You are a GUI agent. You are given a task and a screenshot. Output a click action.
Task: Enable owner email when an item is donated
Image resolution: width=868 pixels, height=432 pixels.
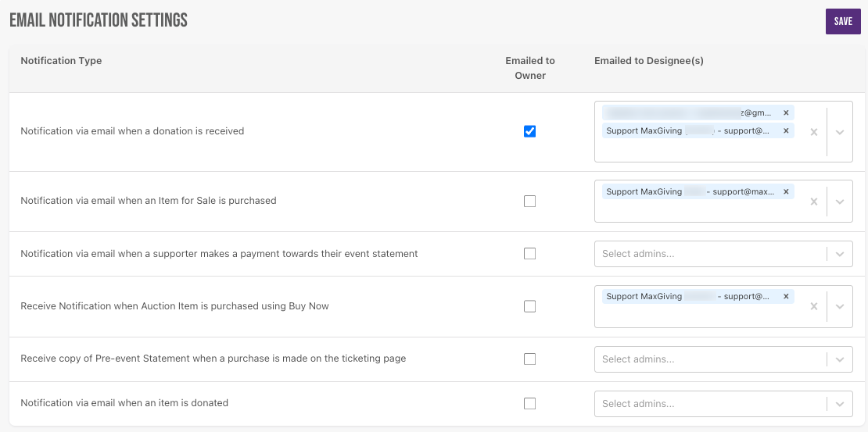click(x=530, y=404)
